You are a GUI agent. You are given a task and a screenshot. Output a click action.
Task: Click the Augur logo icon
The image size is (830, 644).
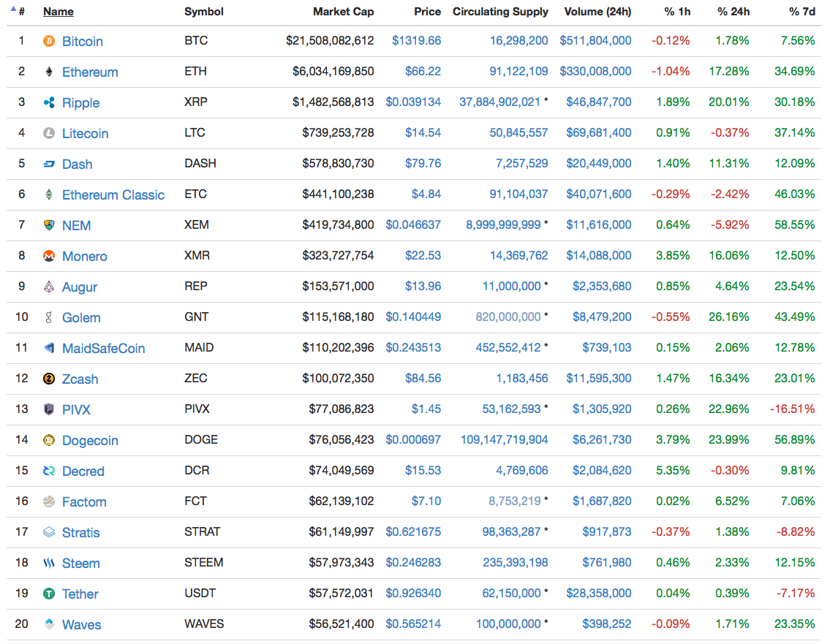click(49, 287)
